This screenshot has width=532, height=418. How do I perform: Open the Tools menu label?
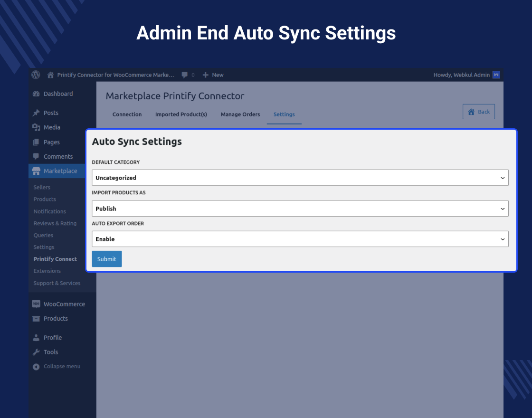[50, 352]
